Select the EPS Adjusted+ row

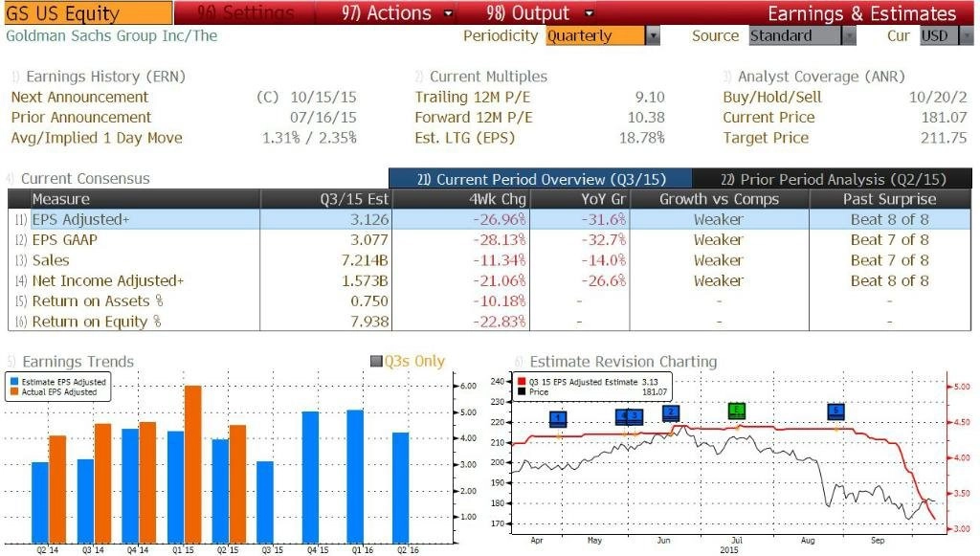click(x=489, y=219)
